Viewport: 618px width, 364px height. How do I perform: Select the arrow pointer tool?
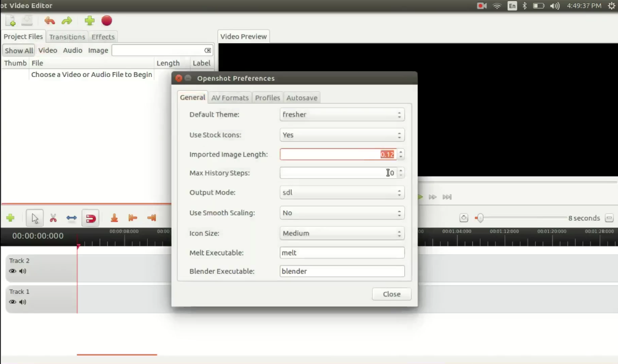[35, 218]
